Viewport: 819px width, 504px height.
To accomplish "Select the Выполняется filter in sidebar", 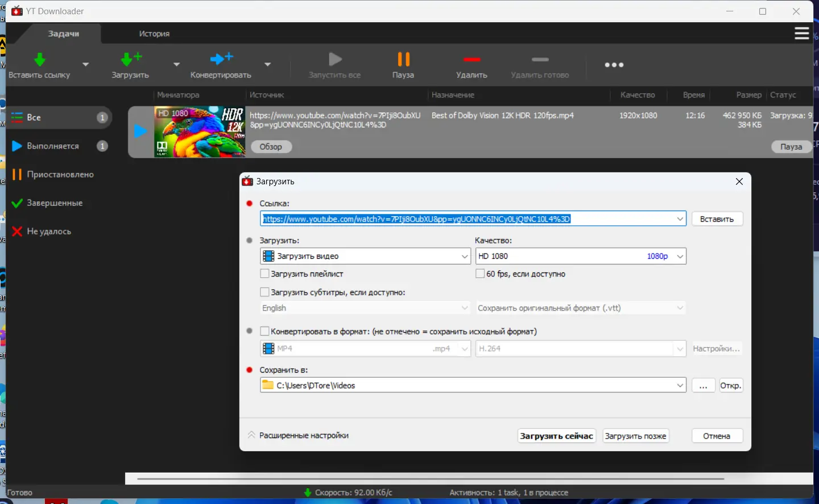I will click(x=59, y=146).
